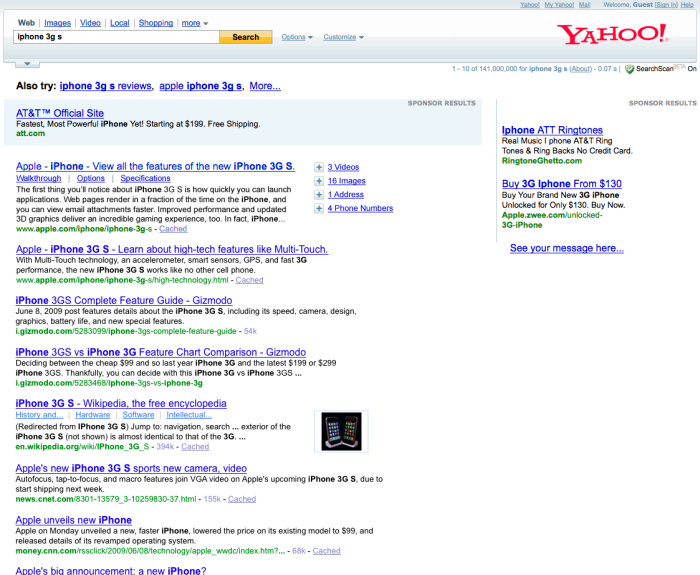This screenshot has width=700, height=575.
Task: Open cached copy of money.cnn.com result
Action: [x=326, y=551]
